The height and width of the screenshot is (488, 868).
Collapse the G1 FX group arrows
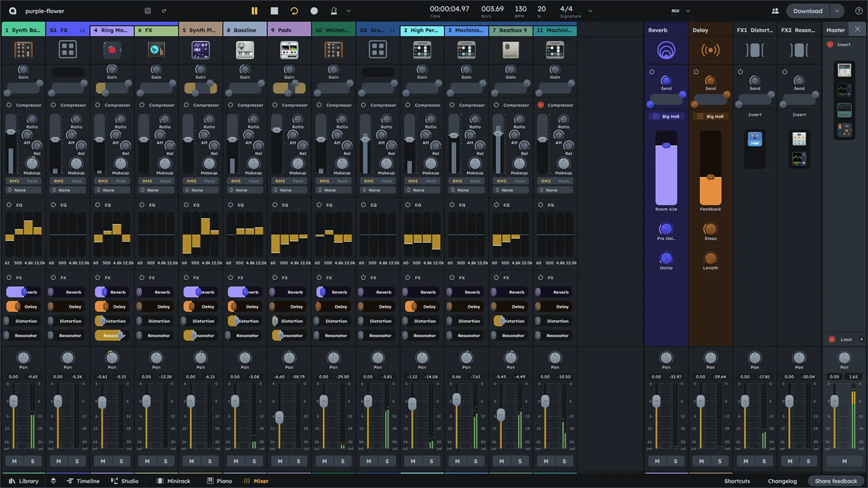[x=82, y=30]
